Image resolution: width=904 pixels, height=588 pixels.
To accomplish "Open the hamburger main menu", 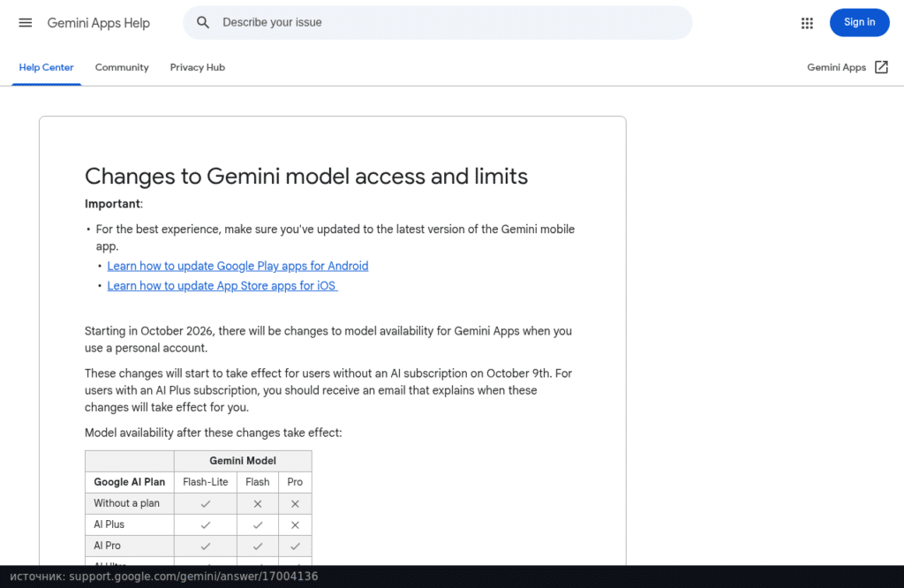I will click(26, 22).
